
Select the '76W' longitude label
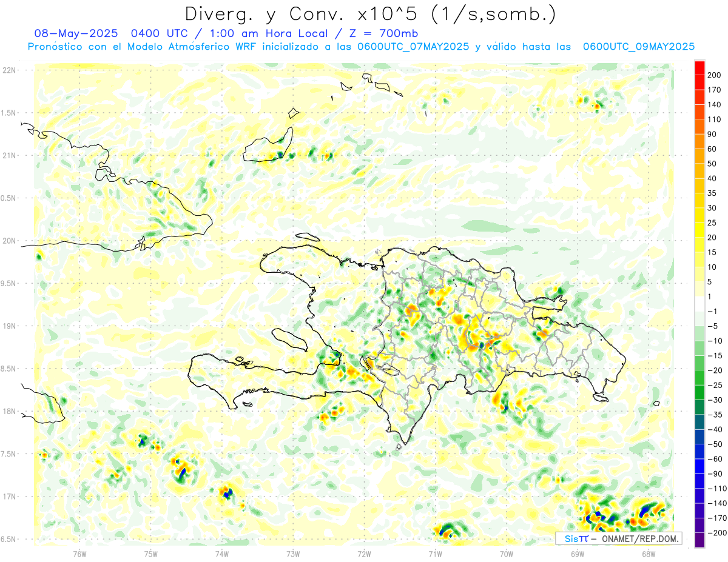click(79, 554)
